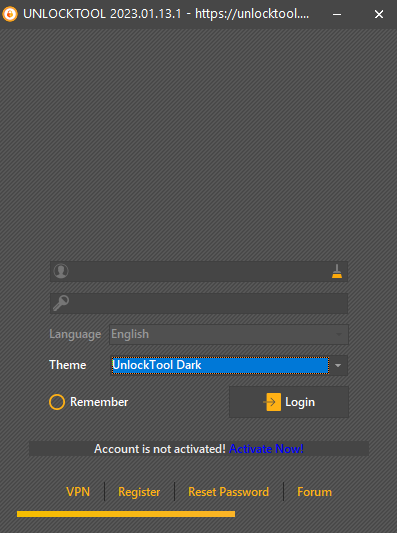Go to the Forum link
The height and width of the screenshot is (533, 397).
[314, 492]
